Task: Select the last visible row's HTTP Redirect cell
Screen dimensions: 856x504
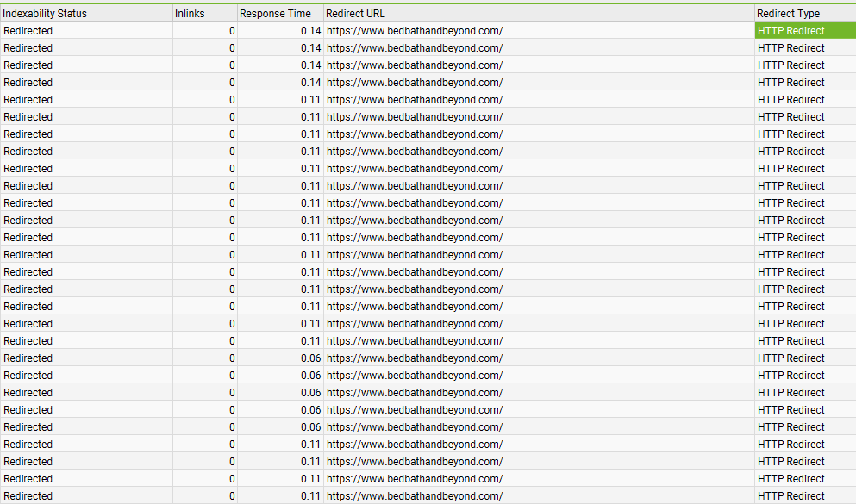Action: point(791,496)
